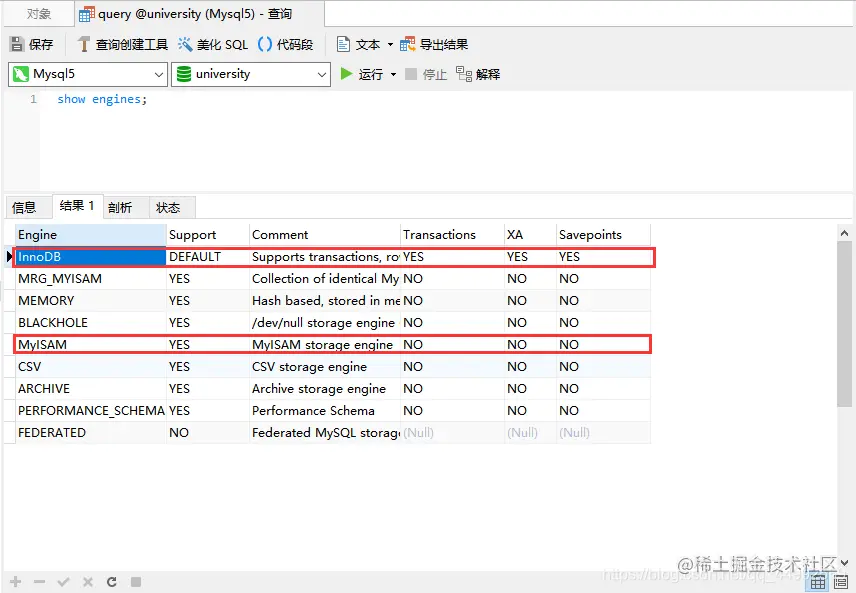Select the BLACKHOLE engine cell
The width and height of the screenshot is (856, 593).
91,323
